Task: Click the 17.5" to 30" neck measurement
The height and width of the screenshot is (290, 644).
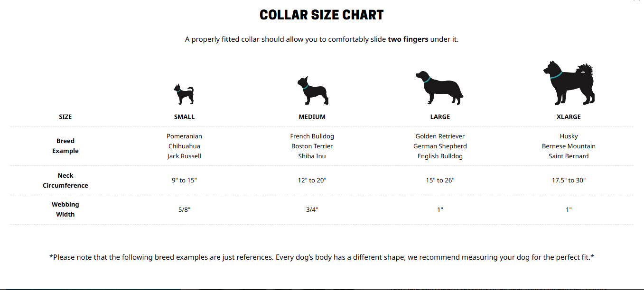Action: [569, 181]
